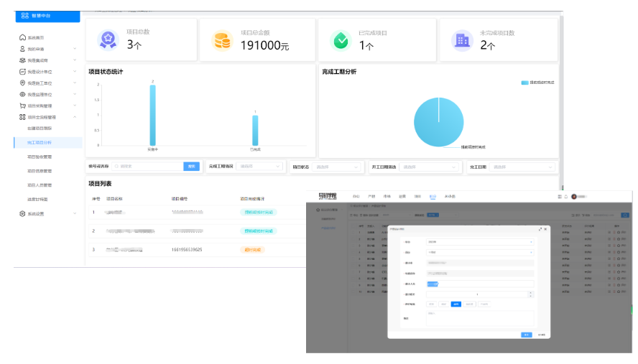Select the second rating option in dialog
This screenshot has width=638, height=364.
pyautogui.click(x=444, y=304)
